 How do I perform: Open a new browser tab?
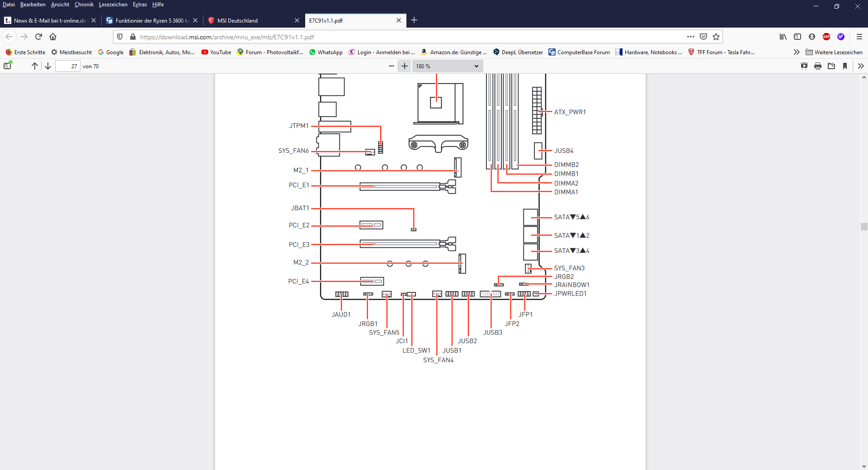pyautogui.click(x=414, y=20)
